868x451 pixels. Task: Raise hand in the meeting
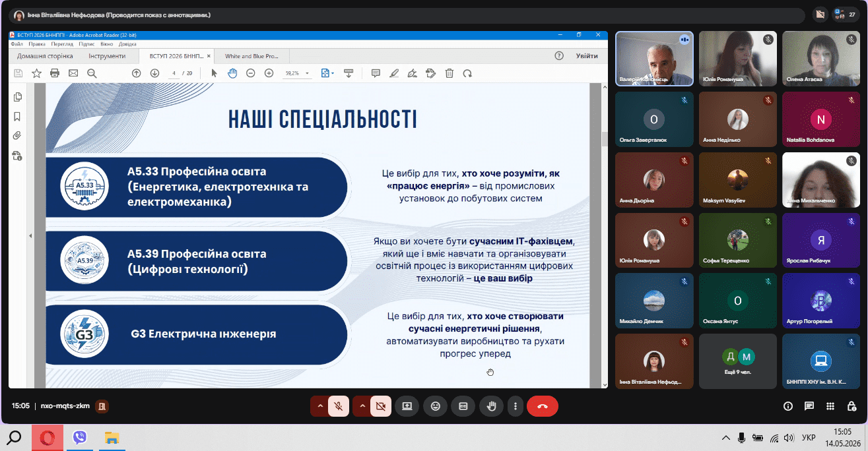pos(491,406)
